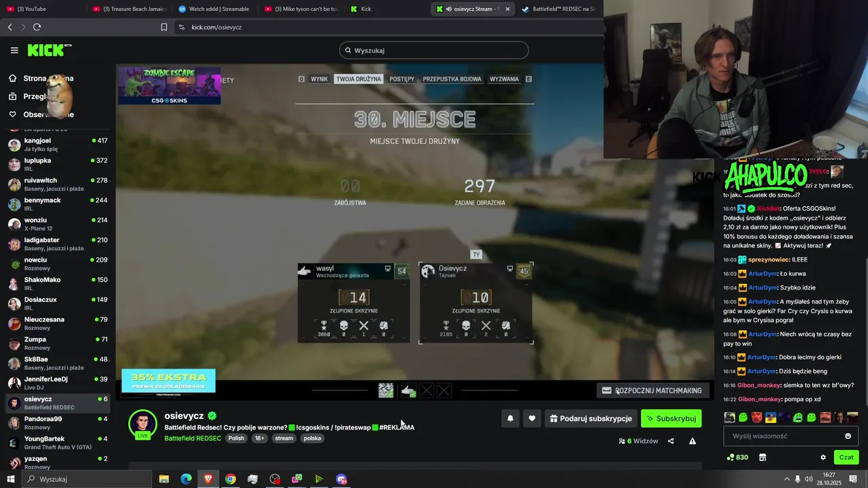The image size is (868, 488).
Task: Click the Zombie Escape CSGOSkins banner
Action: pyautogui.click(x=170, y=85)
